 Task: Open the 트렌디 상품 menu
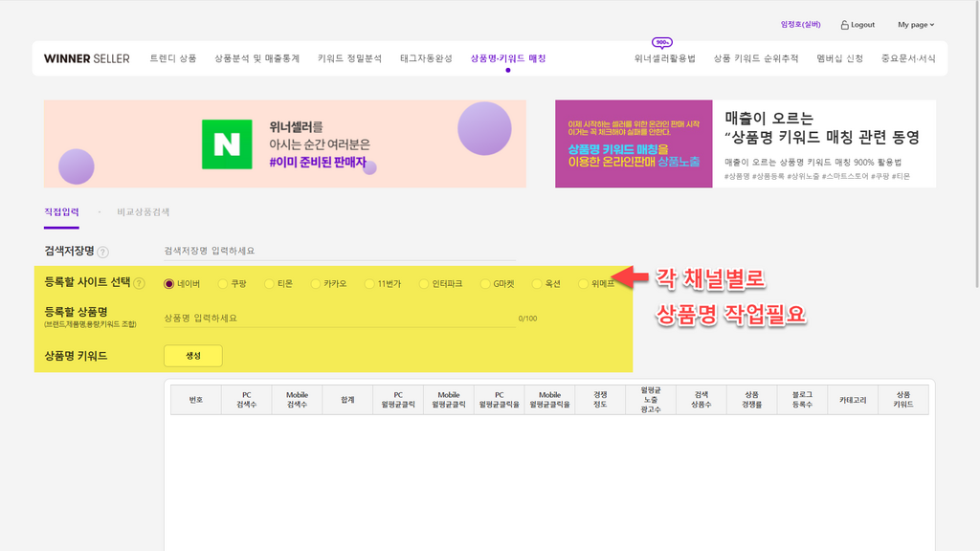click(x=172, y=58)
